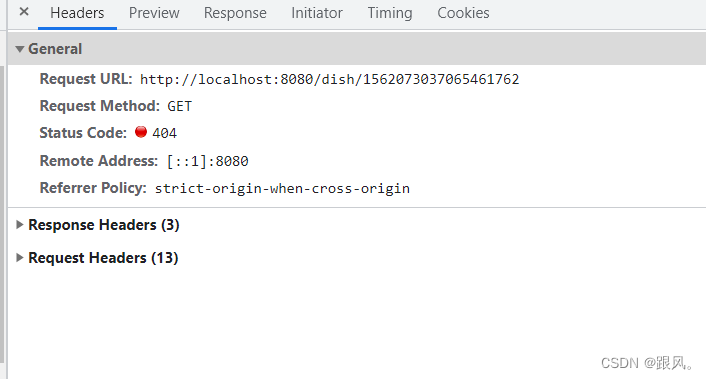Screen dimensions: 706x379
Task: Close the request details panel
Action: click(24, 12)
